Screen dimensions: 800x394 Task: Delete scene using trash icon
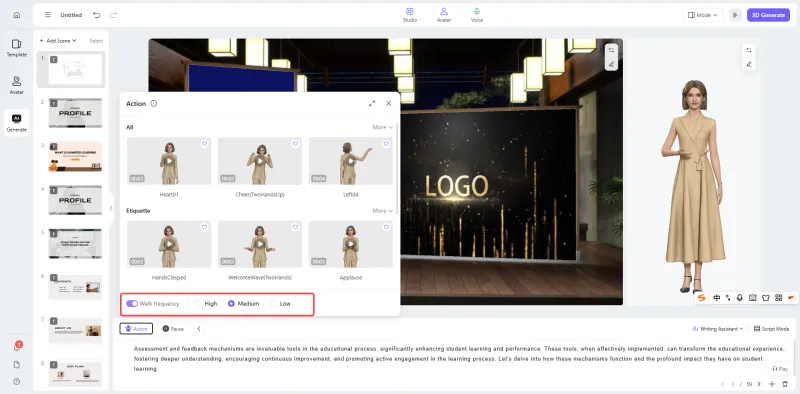click(785, 384)
